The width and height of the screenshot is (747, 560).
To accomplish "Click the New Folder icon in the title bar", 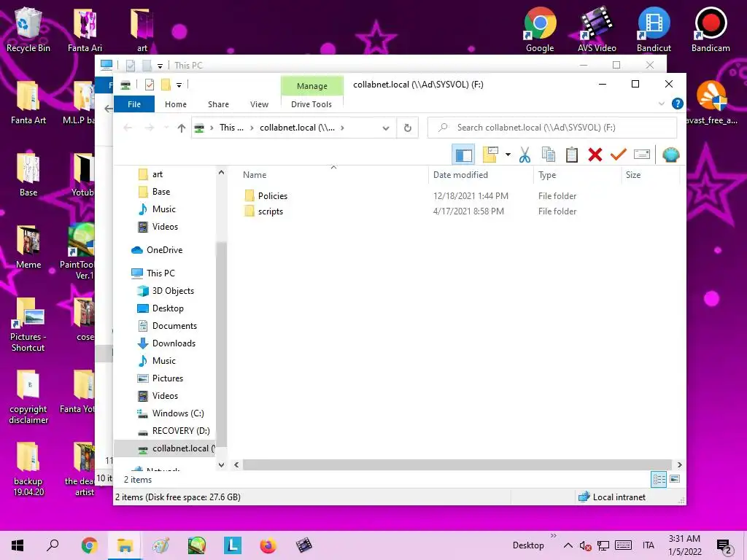I will tap(166, 85).
